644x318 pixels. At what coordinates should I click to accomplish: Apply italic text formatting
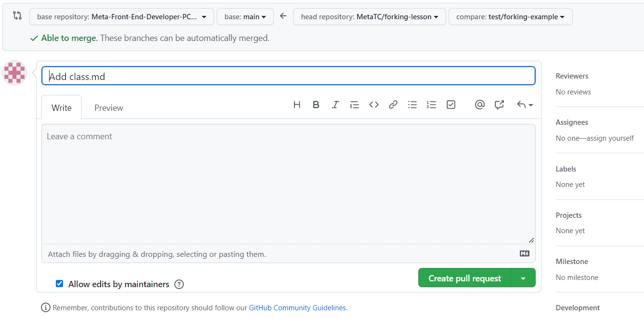[335, 105]
